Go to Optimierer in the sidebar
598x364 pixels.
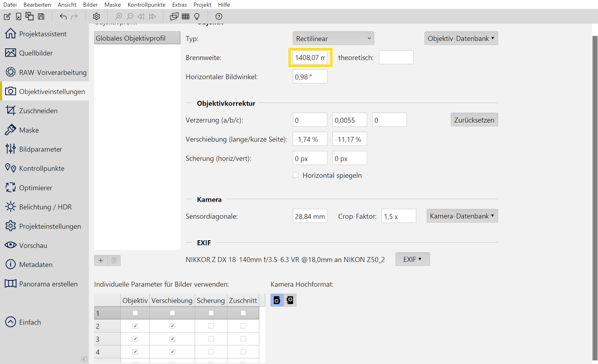click(x=36, y=188)
